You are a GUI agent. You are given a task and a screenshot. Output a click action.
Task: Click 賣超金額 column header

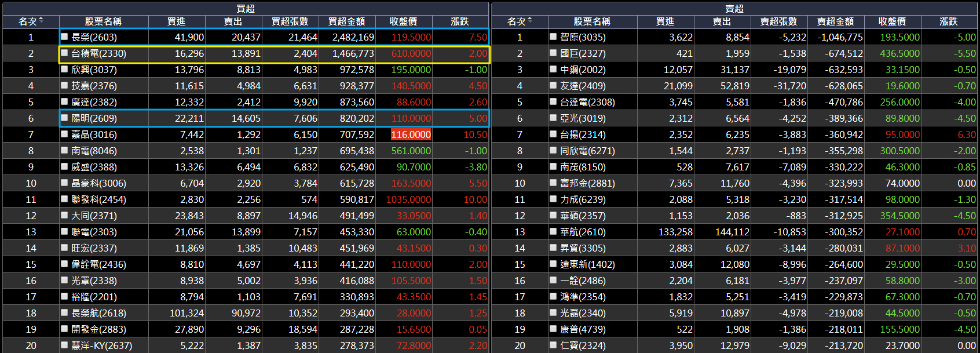click(x=835, y=21)
